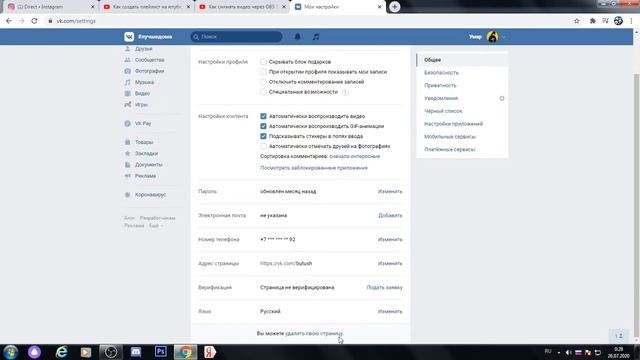Open Yandex browser from the taskbar
This screenshot has height=360, width=640.
209,352
